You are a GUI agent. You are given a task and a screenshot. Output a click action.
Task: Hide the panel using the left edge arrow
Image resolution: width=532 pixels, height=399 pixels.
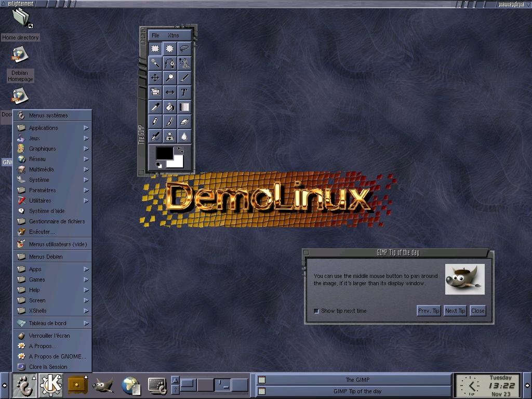(4, 385)
